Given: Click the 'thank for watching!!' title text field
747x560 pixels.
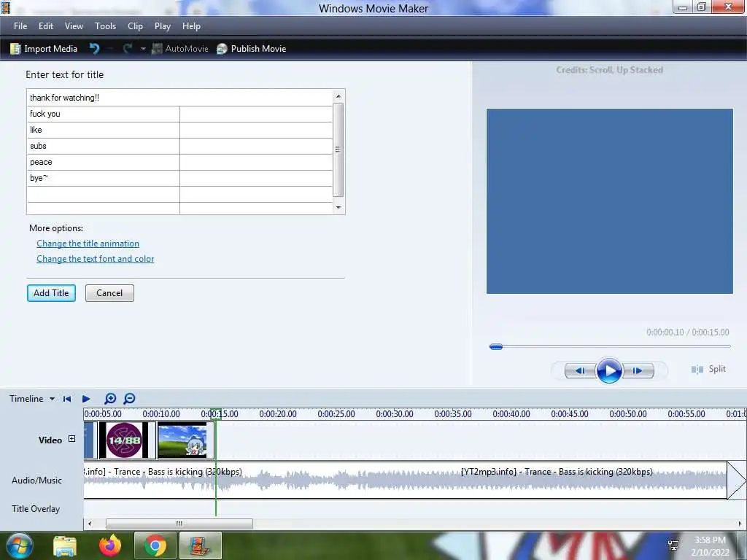Looking at the screenshot, I should click(x=179, y=98).
